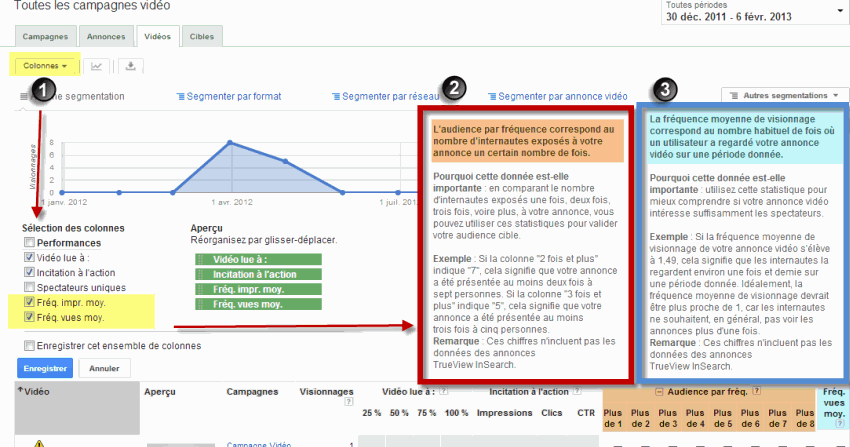The height and width of the screenshot is (447, 850).
Task: Click the Audience par fréq. help icon
Action: 757,391
